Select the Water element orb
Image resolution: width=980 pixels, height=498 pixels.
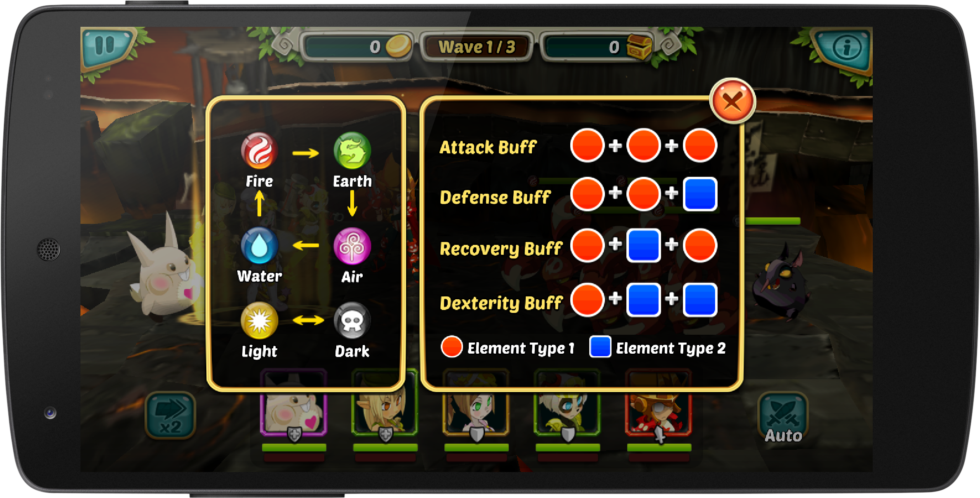tap(259, 245)
